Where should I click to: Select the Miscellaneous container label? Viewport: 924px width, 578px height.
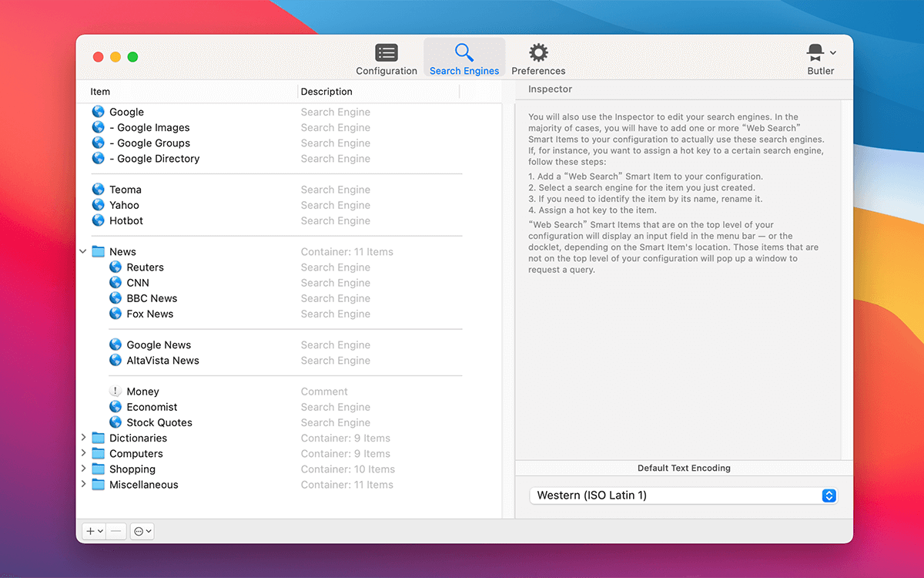pos(143,485)
